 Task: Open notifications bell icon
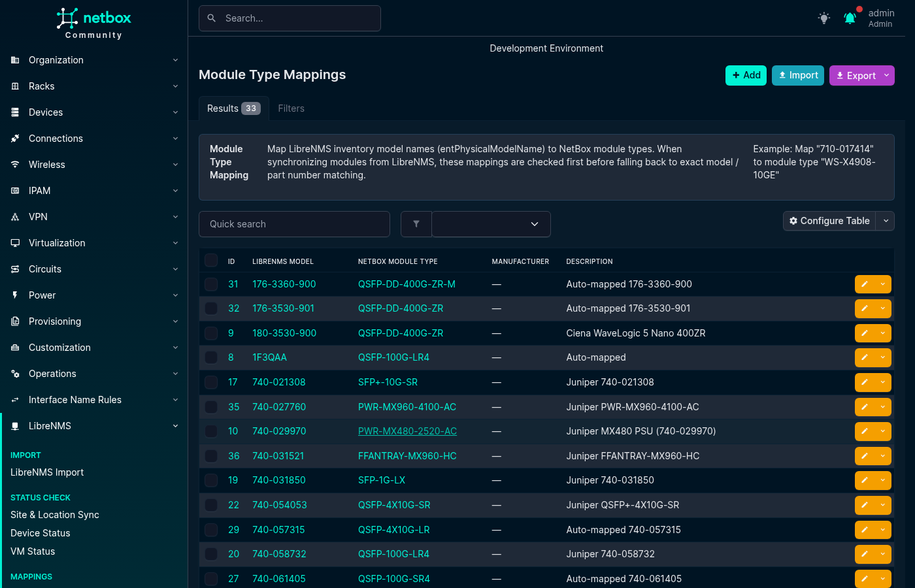[x=850, y=18]
